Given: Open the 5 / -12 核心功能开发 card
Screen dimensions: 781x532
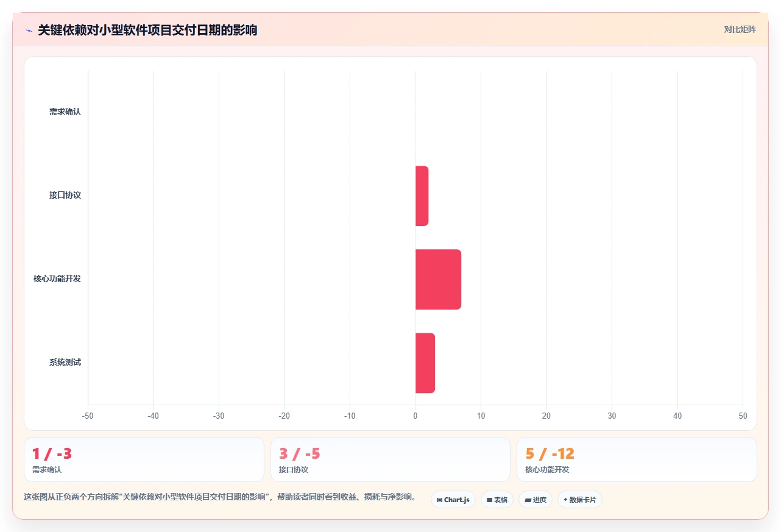Looking at the screenshot, I should (637, 459).
